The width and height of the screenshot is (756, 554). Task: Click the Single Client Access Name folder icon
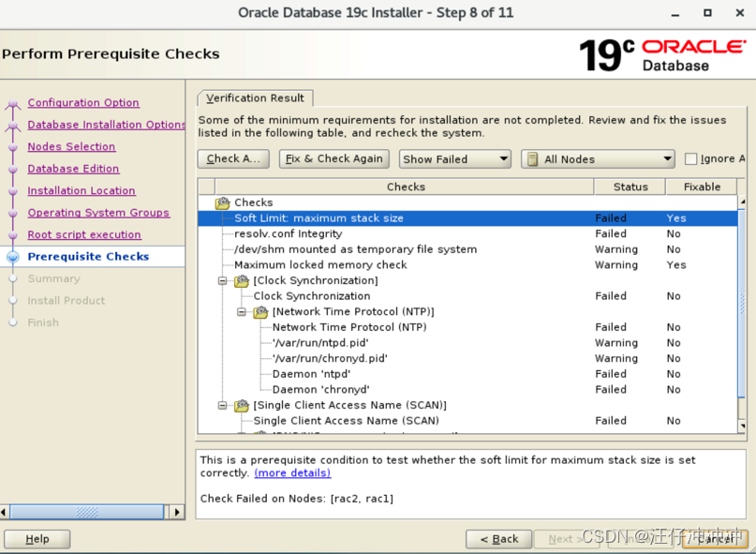click(x=242, y=405)
